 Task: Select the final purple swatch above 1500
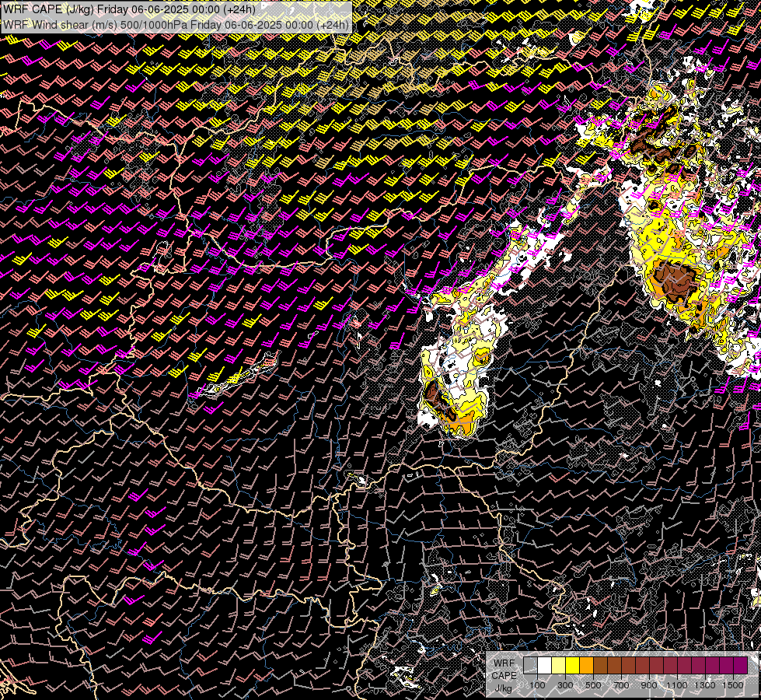click(x=741, y=665)
